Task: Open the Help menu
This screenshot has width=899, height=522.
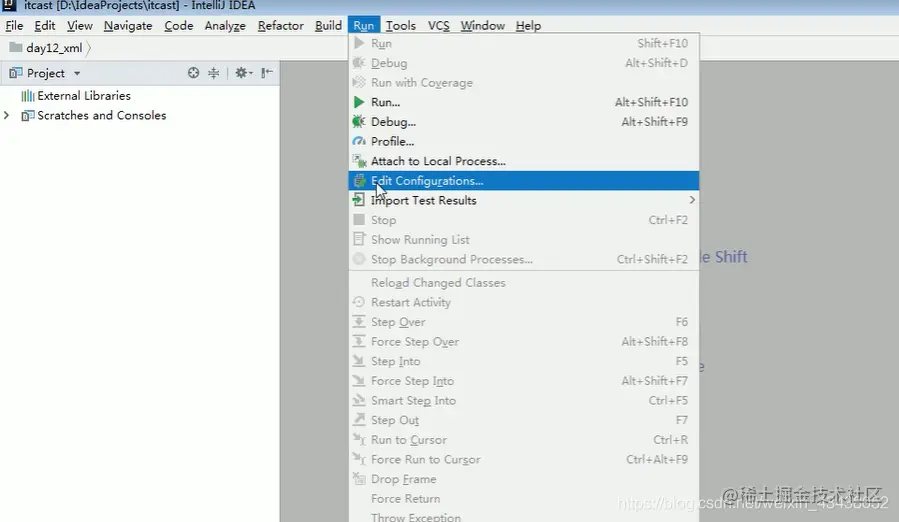Action: [x=528, y=26]
